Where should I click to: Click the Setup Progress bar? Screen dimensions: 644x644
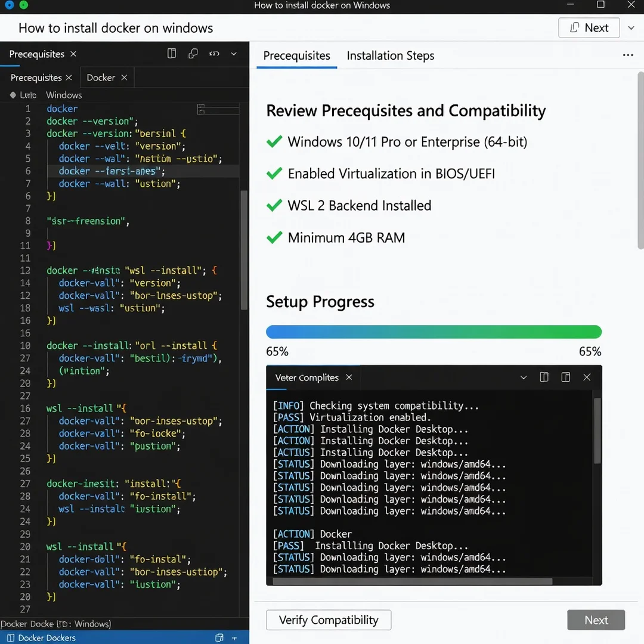pos(434,332)
